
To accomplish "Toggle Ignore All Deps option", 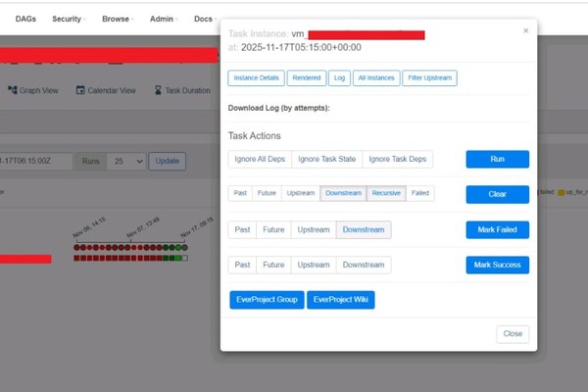I will pyautogui.click(x=260, y=159).
